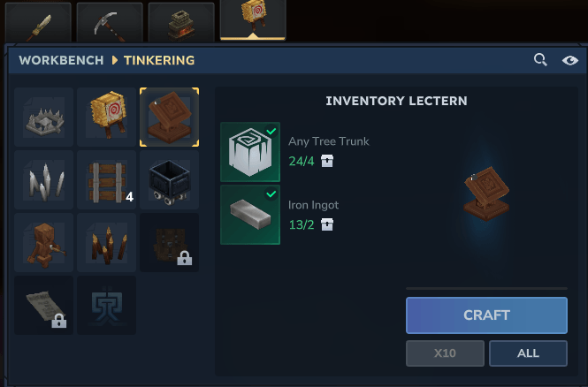Click the locked chest recipe

coord(169,242)
